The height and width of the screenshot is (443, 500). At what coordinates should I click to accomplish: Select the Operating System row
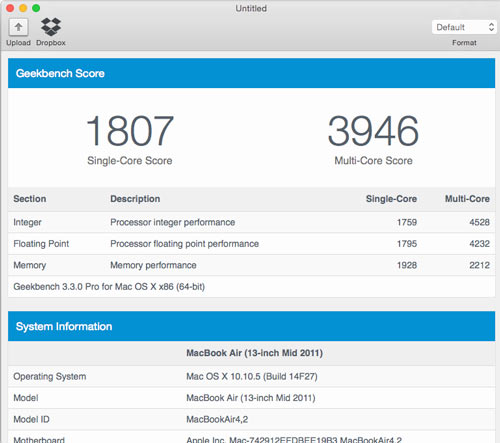coord(251,377)
